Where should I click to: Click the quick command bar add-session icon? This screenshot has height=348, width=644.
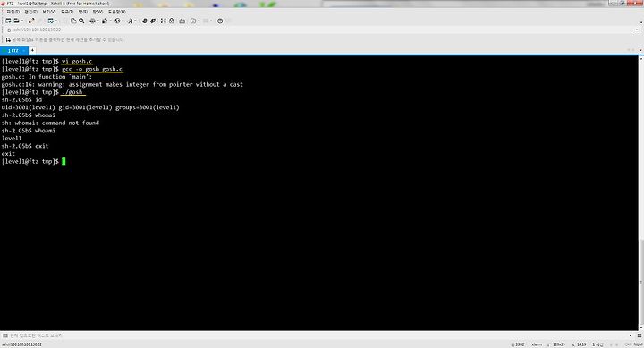coord(8,40)
